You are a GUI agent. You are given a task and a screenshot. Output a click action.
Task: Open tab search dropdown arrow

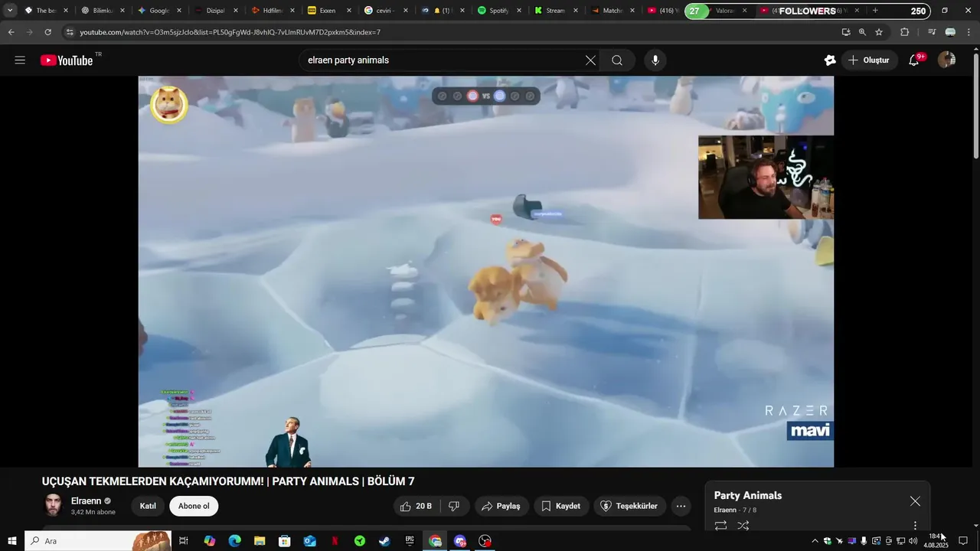(10, 11)
